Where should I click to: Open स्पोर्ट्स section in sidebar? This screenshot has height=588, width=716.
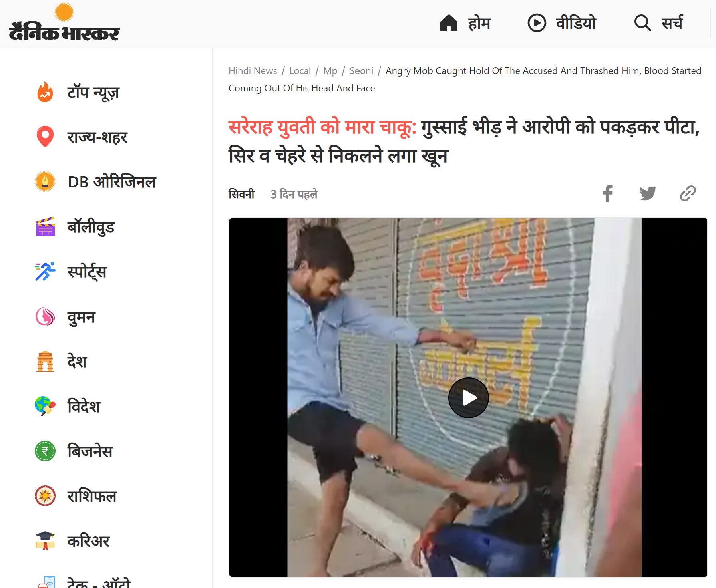[x=87, y=272]
